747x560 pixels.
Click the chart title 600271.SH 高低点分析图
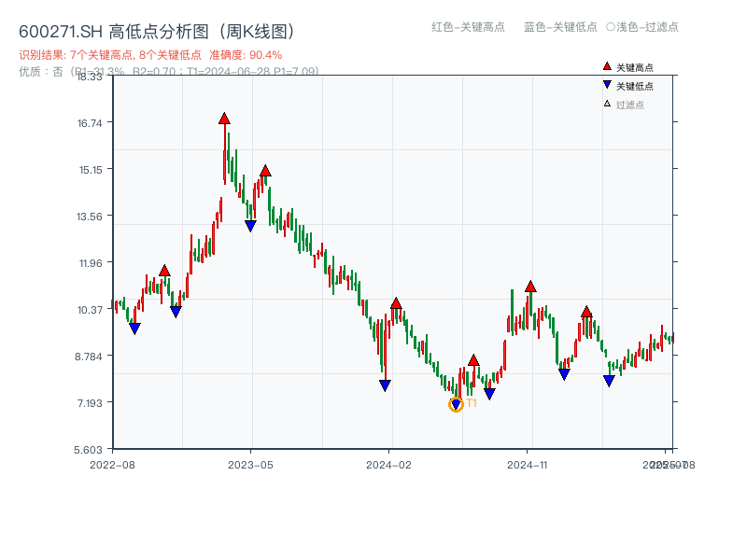[157, 32]
